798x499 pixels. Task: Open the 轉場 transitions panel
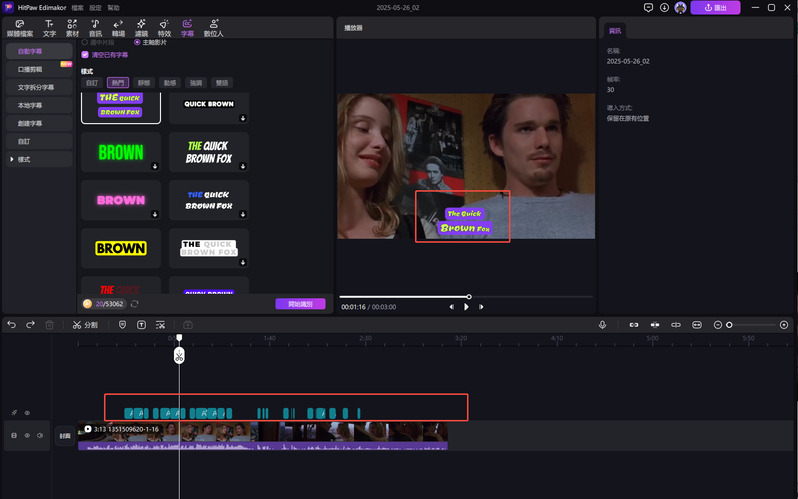click(118, 28)
